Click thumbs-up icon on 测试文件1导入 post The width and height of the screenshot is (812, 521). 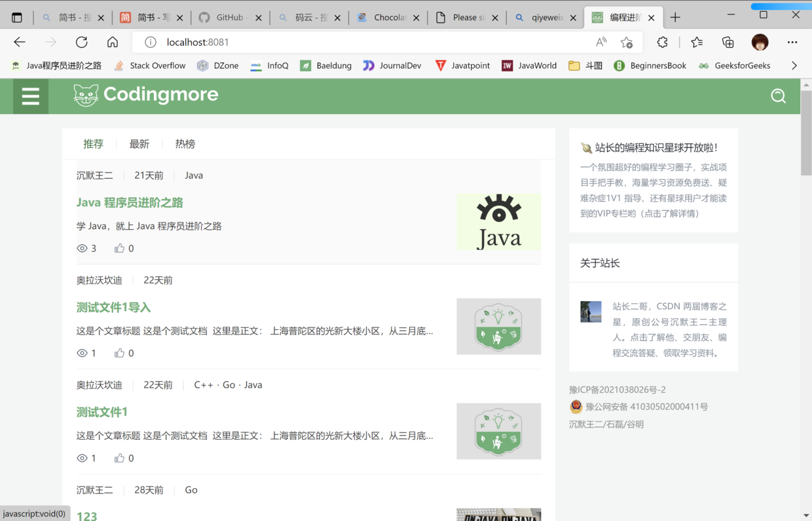[119, 353]
